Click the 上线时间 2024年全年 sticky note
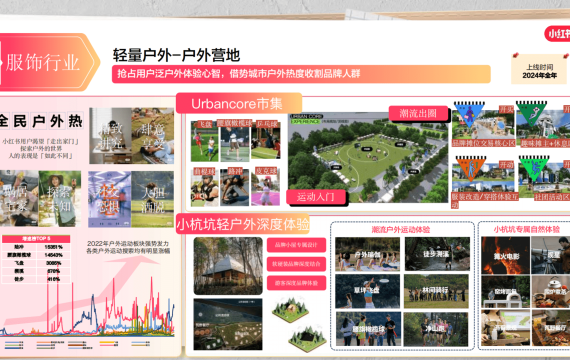570x360 pixels. tap(539, 71)
